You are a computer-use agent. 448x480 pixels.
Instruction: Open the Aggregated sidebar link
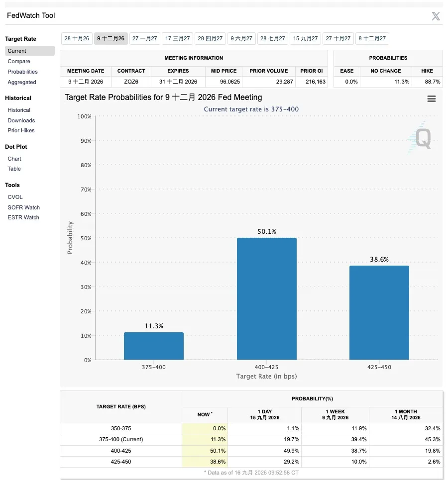22,82
